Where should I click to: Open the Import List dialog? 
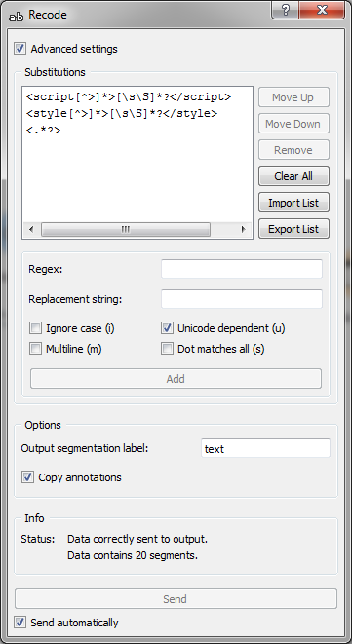(x=293, y=203)
